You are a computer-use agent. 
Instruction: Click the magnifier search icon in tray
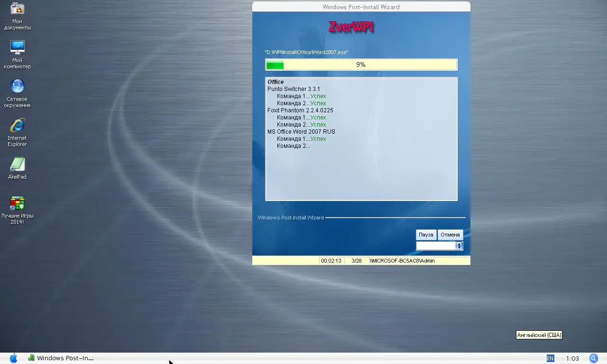pos(594,358)
